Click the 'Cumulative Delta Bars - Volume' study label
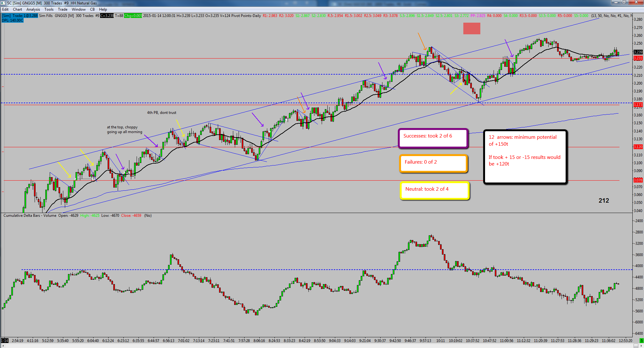The height and width of the screenshot is (348, 644). (30, 216)
